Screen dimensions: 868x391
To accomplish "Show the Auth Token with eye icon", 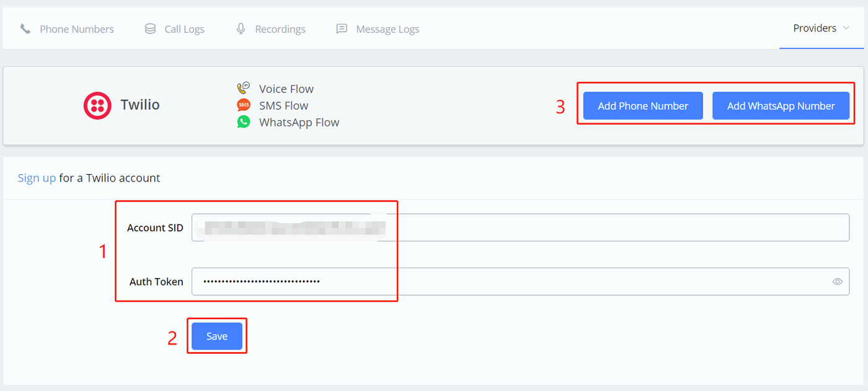I will pos(838,282).
